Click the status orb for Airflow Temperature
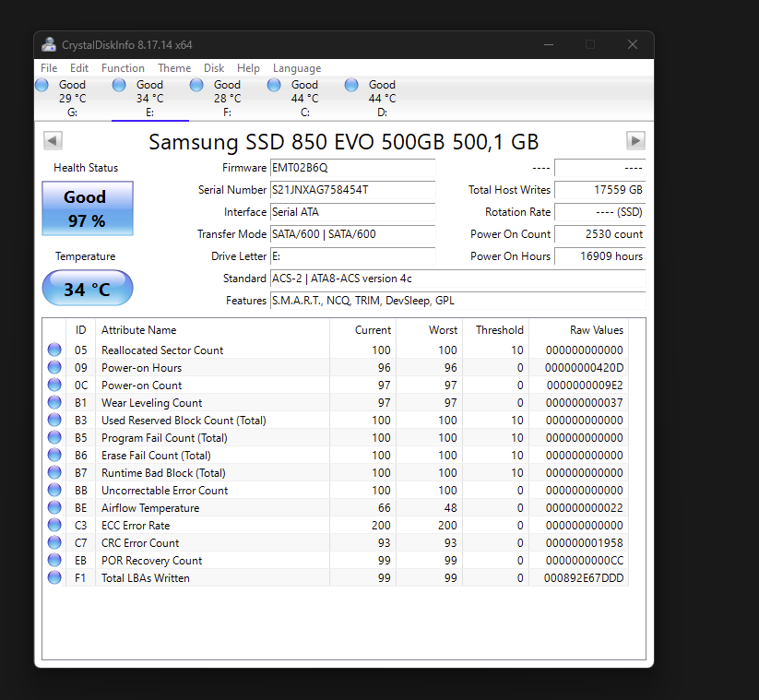The width and height of the screenshot is (759, 700). coord(54,507)
